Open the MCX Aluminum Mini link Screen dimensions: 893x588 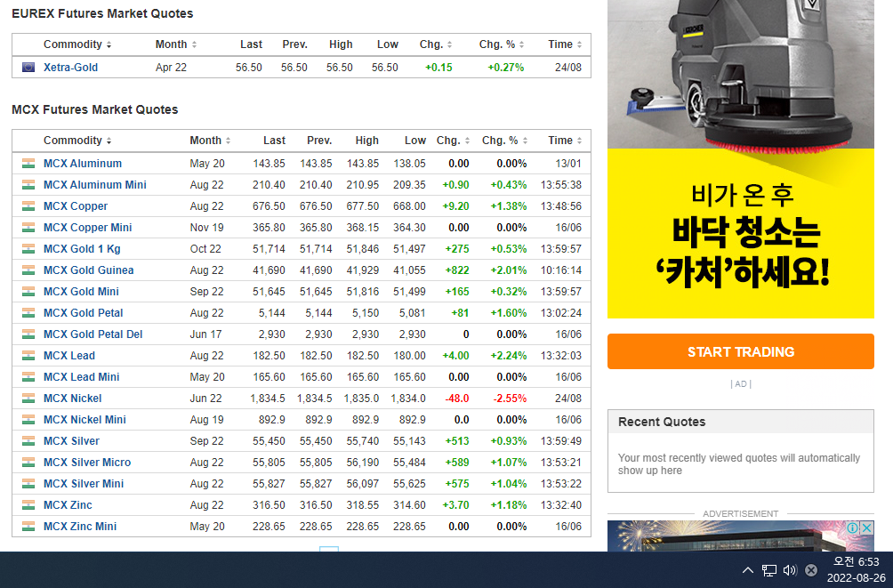pos(95,185)
